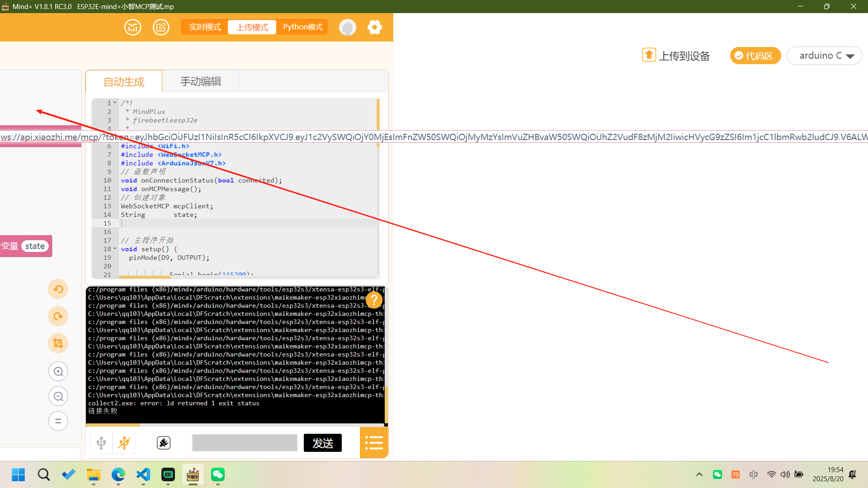Click the undo arrow icon on the workspace
The width and height of the screenshot is (868, 488).
pos(58,289)
